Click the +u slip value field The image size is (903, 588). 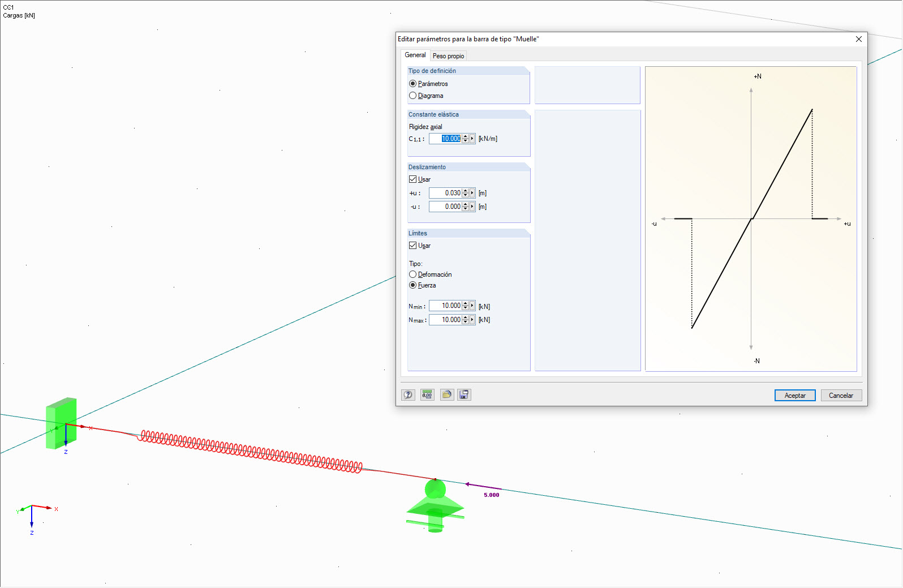[x=445, y=193]
